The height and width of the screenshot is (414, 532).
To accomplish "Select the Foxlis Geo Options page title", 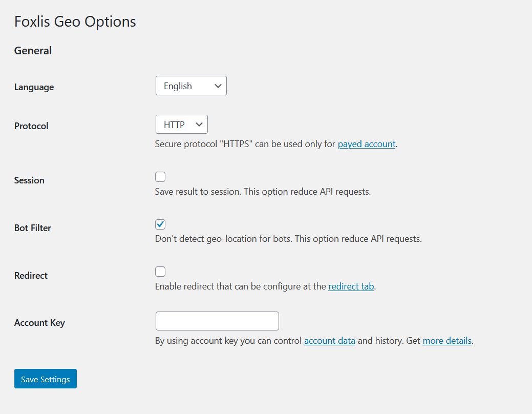I will coord(75,22).
